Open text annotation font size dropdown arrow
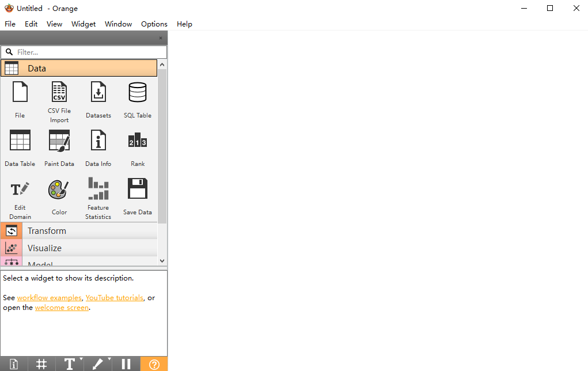 81,359
